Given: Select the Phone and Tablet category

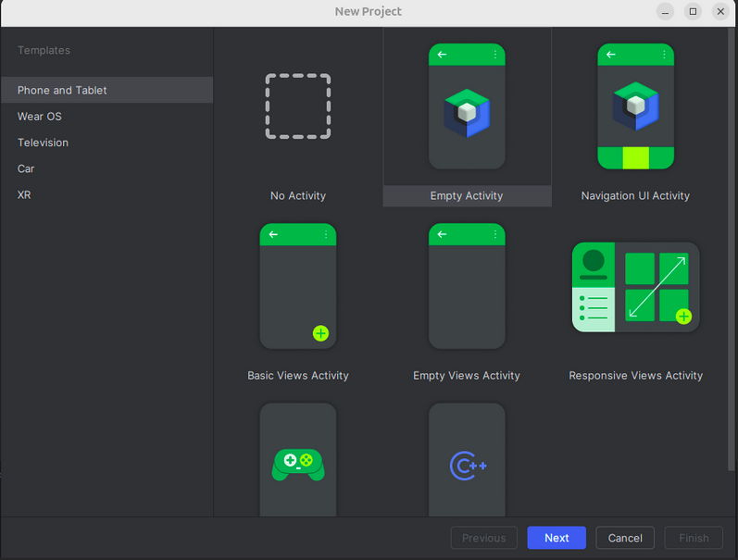Looking at the screenshot, I should click(x=106, y=90).
